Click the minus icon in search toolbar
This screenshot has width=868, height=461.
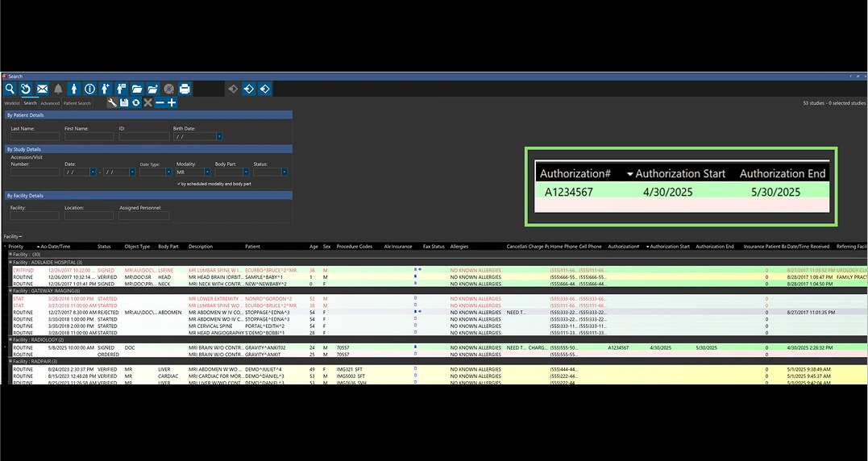(160, 102)
